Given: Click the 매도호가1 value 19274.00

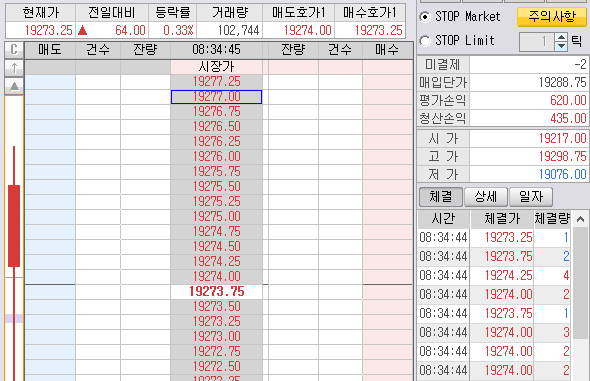Looking at the screenshot, I should click(307, 30).
